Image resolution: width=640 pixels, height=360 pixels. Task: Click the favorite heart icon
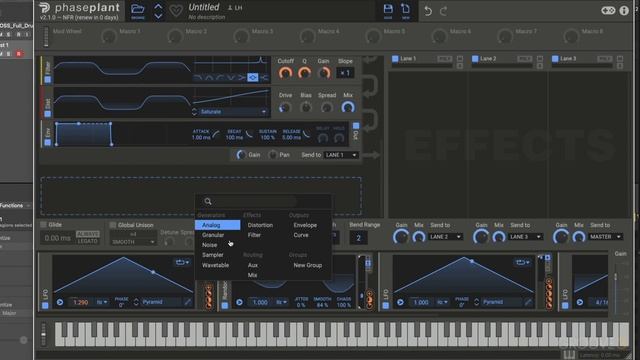point(176,11)
